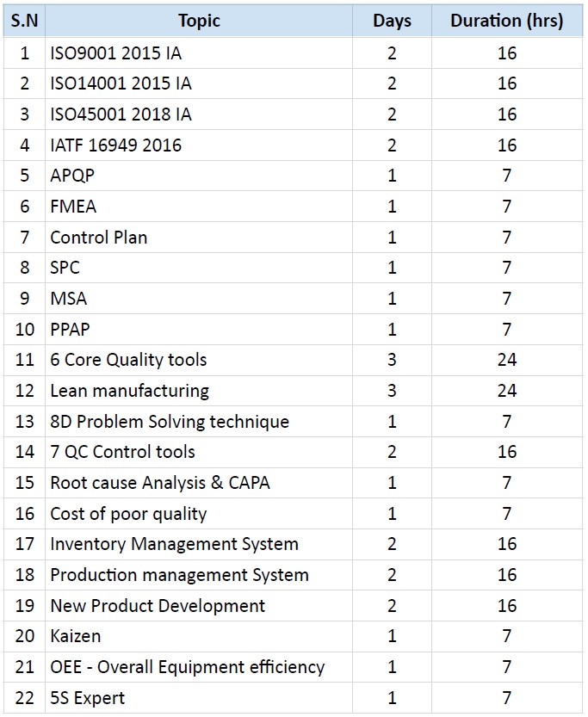Select the 6 Core Quality tools cell
The width and height of the screenshot is (588, 717).
pos(199,360)
